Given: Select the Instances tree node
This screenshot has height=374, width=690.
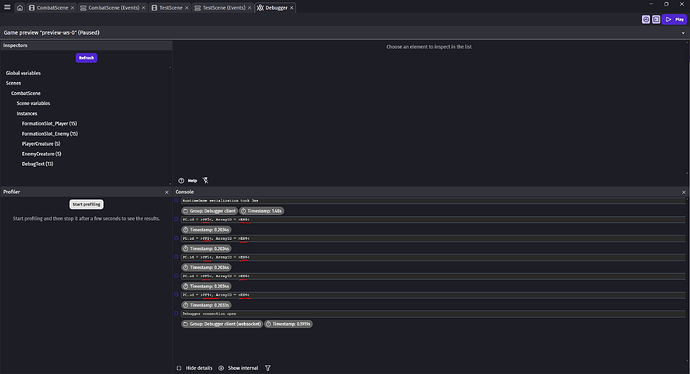Looking at the screenshot, I should pyautogui.click(x=27, y=114).
